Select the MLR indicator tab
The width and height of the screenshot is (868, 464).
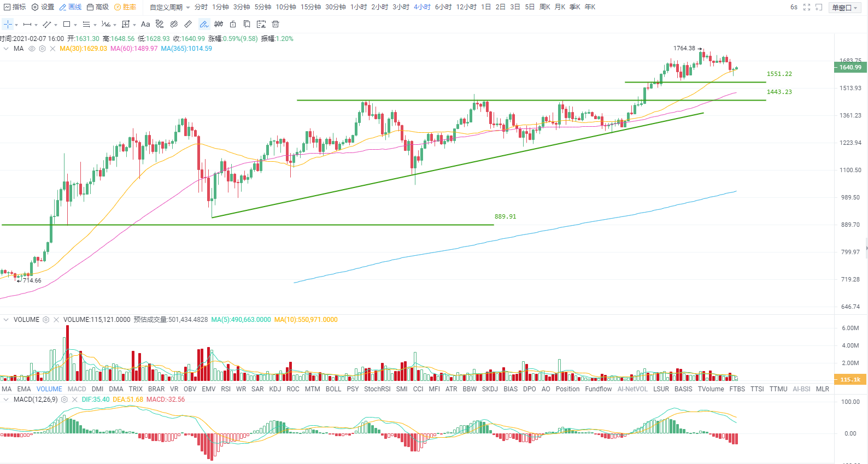[x=822, y=389]
